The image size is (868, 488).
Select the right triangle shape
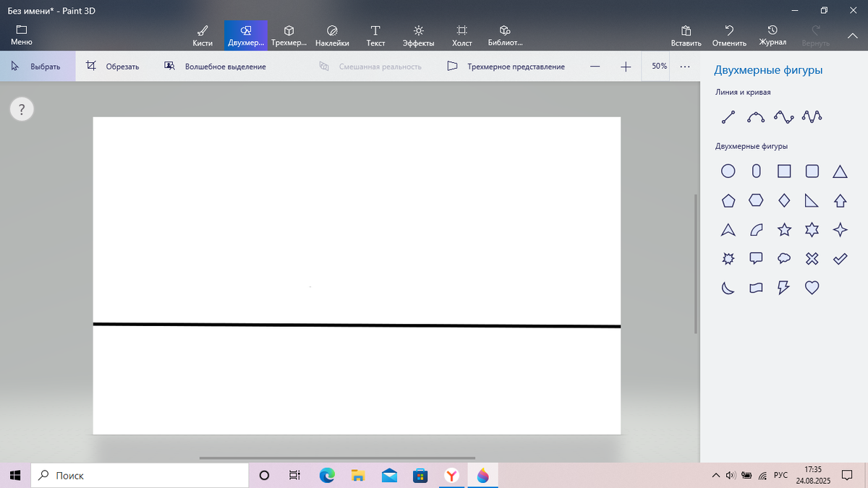click(812, 200)
